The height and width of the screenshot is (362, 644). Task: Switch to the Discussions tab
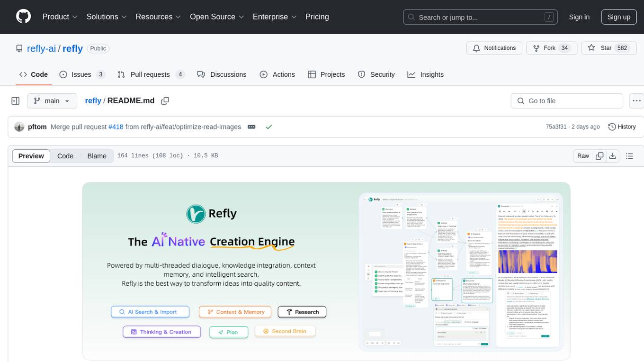[222, 74]
